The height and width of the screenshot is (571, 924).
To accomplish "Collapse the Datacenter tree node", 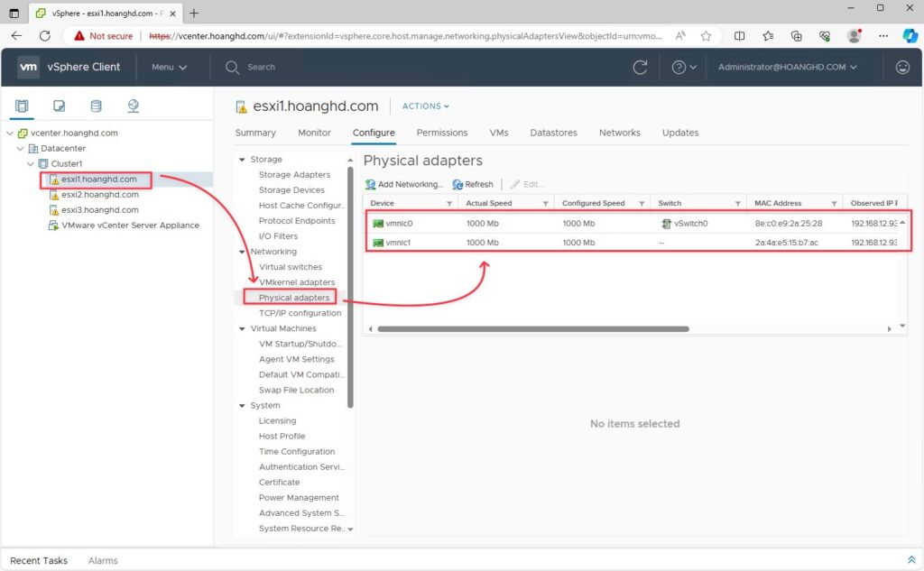I will click(x=20, y=149).
